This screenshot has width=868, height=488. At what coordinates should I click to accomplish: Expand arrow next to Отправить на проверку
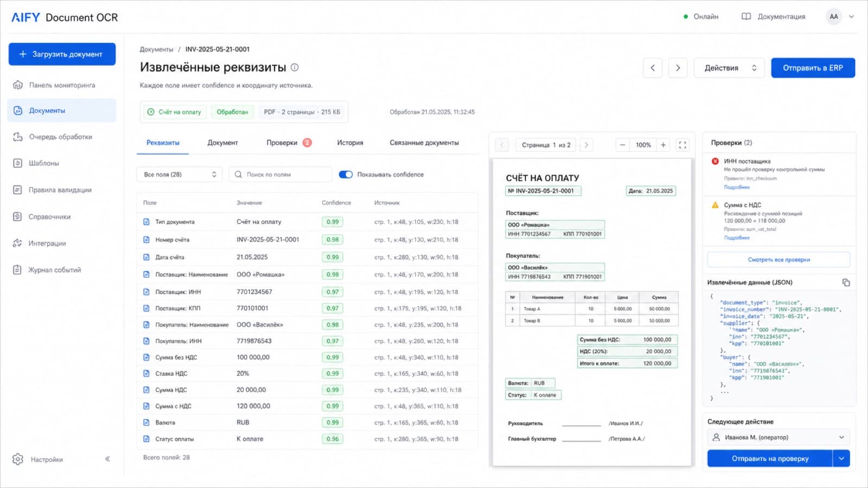coord(841,458)
